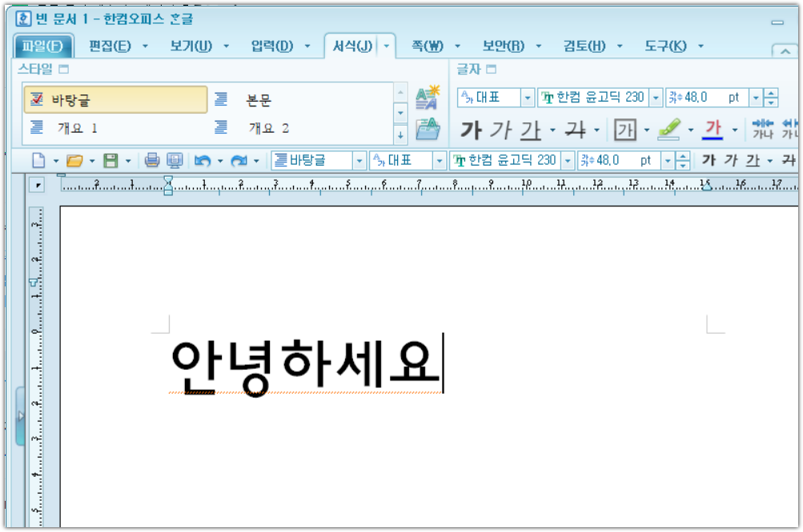Expand the 보기(U) menu arrow
This screenshot has height=532, width=803.
(x=227, y=46)
